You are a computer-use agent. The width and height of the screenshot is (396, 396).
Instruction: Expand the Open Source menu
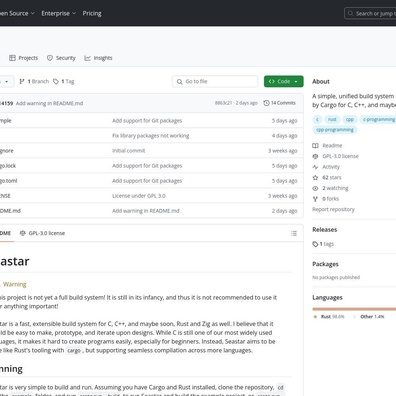[x=17, y=13]
